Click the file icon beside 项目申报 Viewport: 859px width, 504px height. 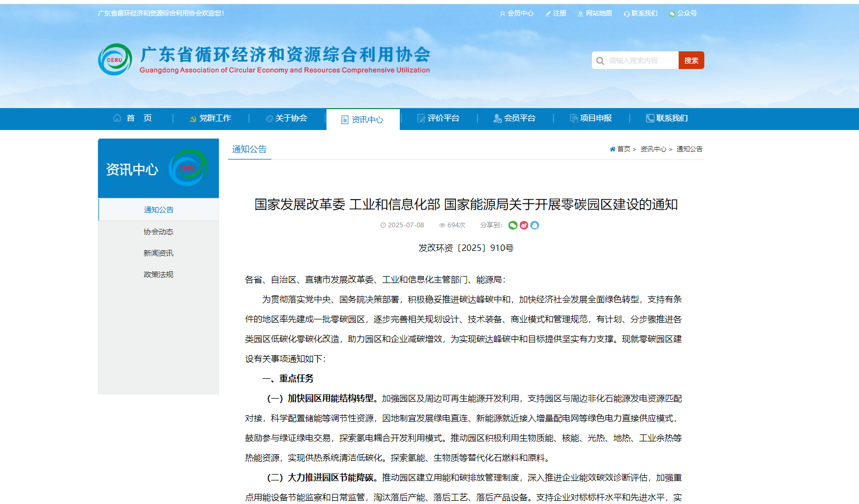[574, 118]
